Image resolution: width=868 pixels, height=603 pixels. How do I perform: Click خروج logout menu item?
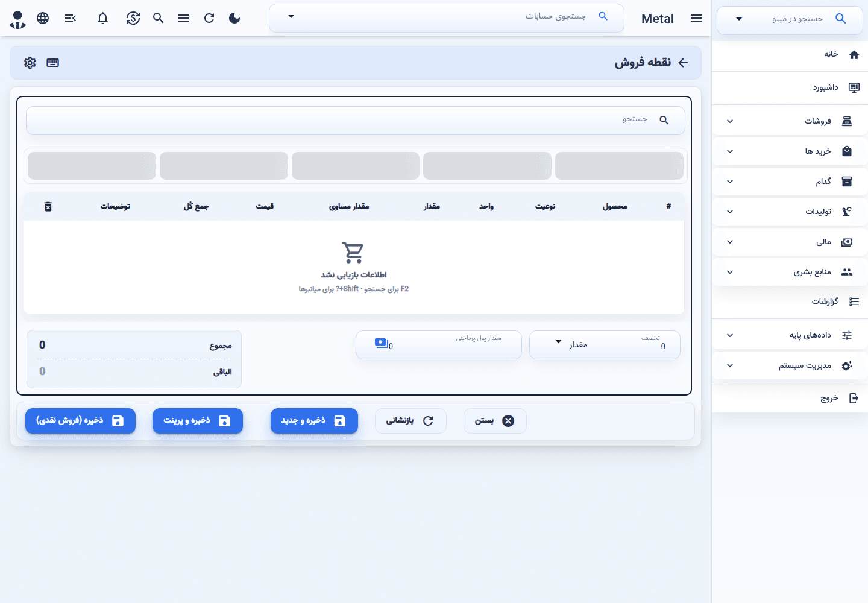point(790,399)
